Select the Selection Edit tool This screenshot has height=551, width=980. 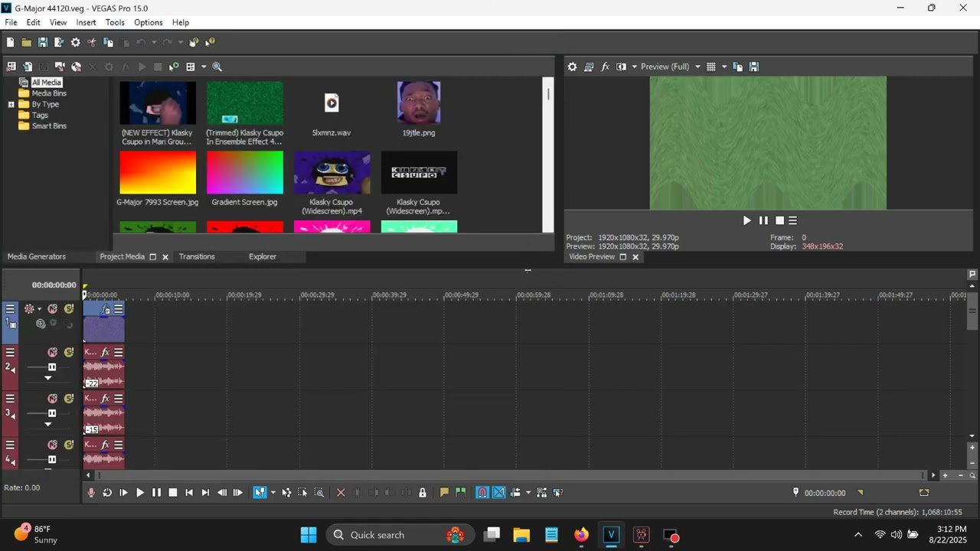pos(302,493)
